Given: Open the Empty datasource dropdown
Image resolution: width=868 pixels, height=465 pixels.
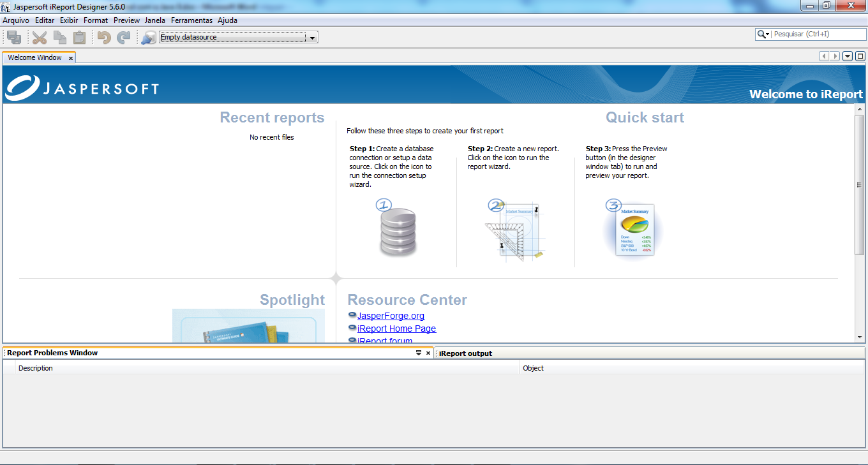Looking at the screenshot, I should [x=312, y=38].
